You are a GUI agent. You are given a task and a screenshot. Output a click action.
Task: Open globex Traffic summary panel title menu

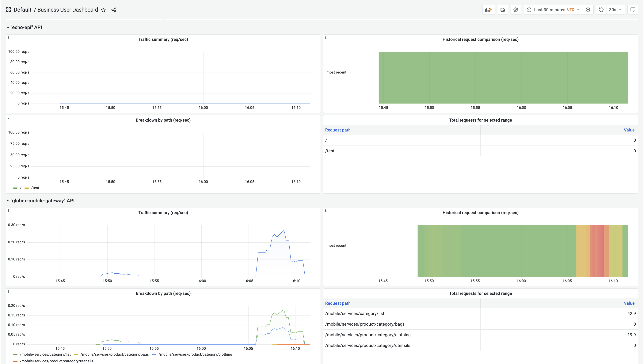coord(163,213)
